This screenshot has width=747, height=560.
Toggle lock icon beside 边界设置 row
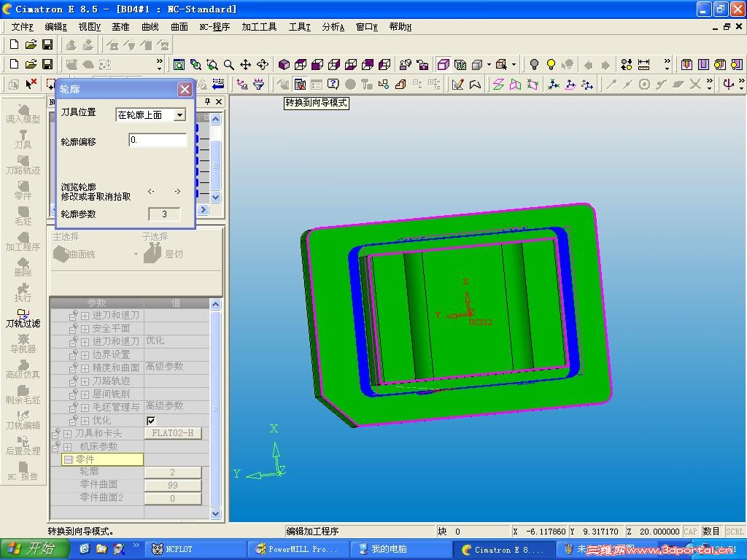[73, 355]
